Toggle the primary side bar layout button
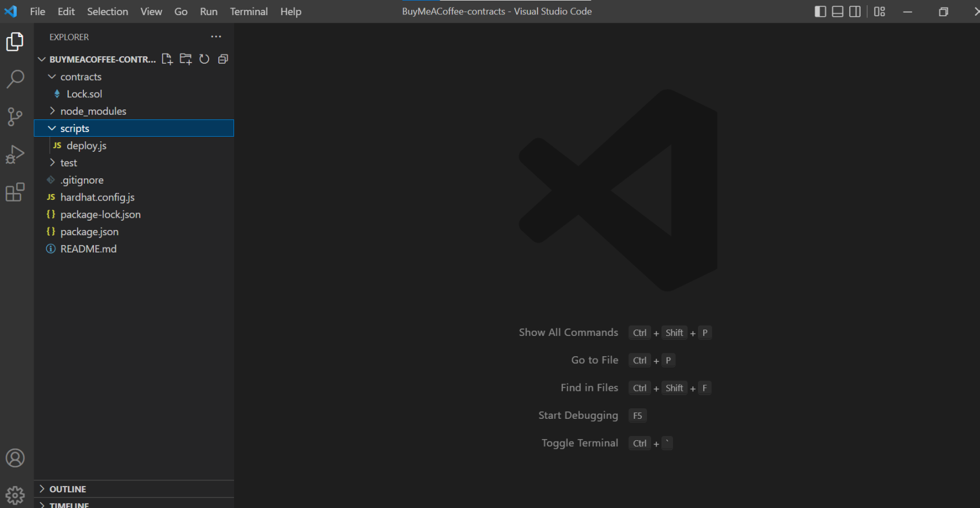This screenshot has height=508, width=980. [820, 12]
